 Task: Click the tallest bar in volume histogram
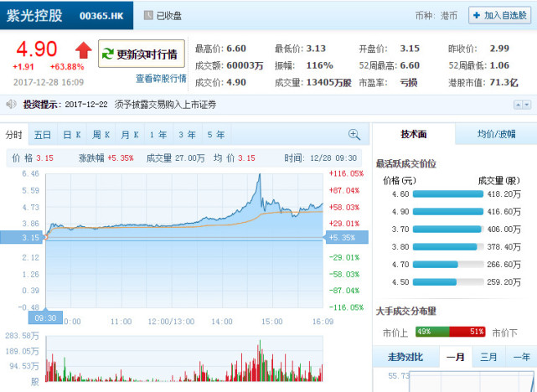(x=260, y=360)
